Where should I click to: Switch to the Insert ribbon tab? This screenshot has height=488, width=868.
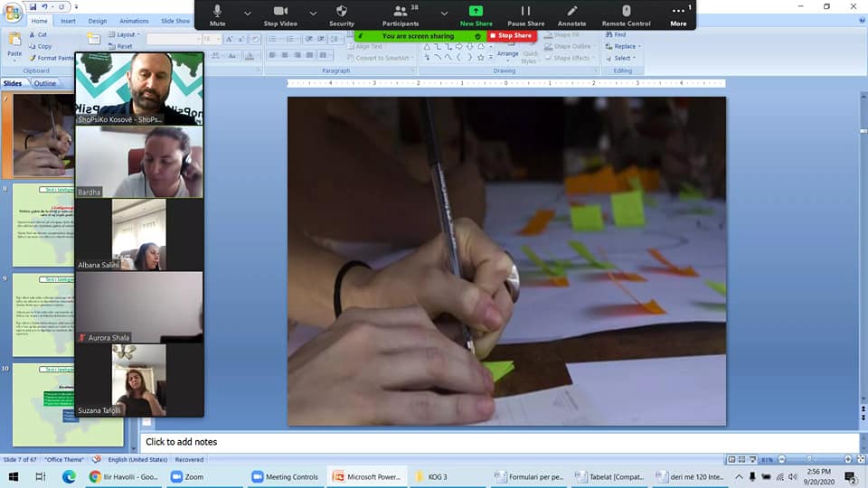coord(68,21)
